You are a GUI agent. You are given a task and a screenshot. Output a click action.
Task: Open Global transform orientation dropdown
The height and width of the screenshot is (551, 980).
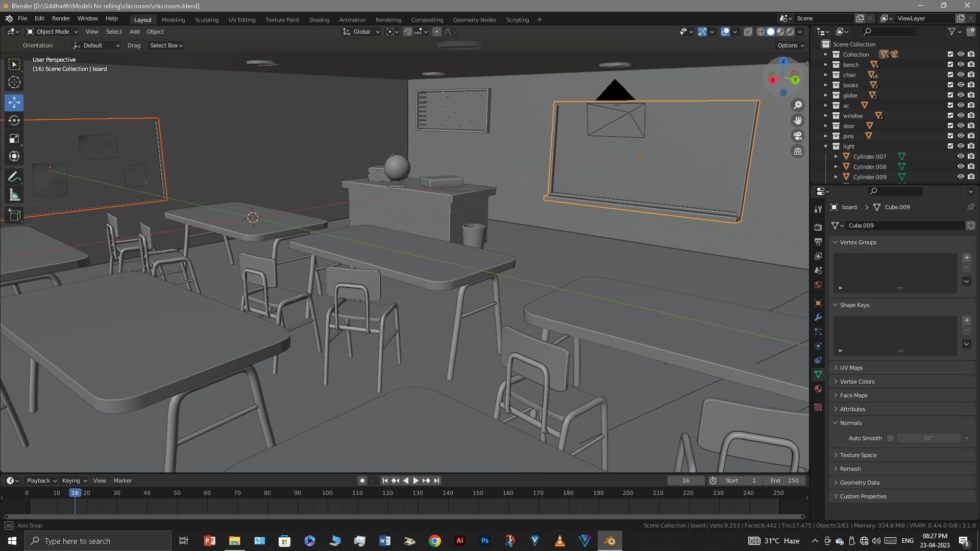361,32
